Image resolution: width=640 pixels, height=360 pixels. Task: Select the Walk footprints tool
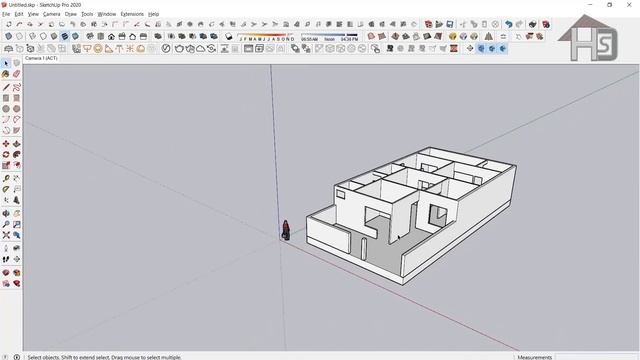coord(6,259)
